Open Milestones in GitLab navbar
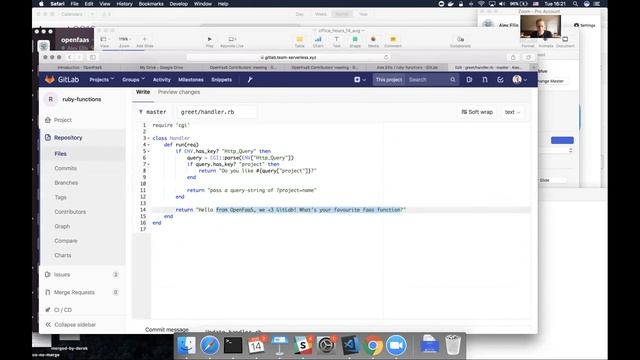The width and height of the screenshot is (640, 360). (191, 80)
